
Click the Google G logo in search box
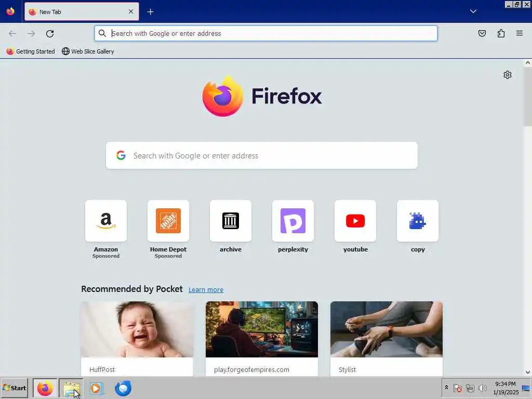tap(121, 155)
